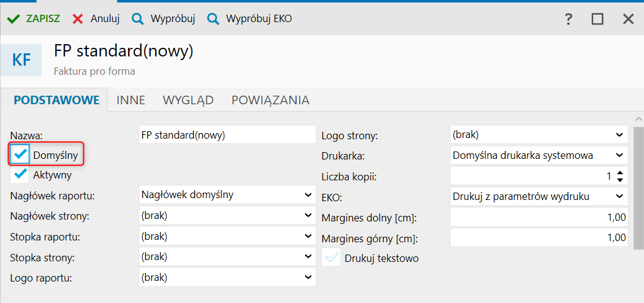Increase Liczba kopii with the up arrow
644x303 pixels.
(x=620, y=173)
